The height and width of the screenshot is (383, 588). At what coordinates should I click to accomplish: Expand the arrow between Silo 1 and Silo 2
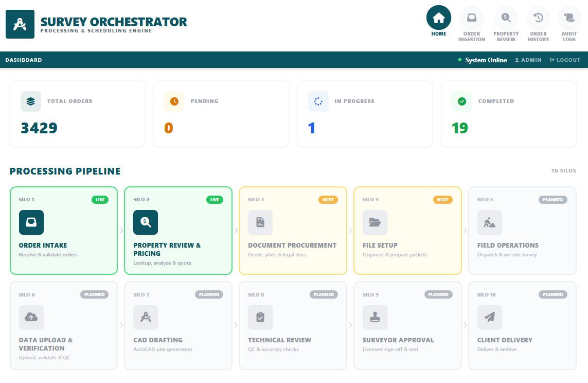pos(121,231)
